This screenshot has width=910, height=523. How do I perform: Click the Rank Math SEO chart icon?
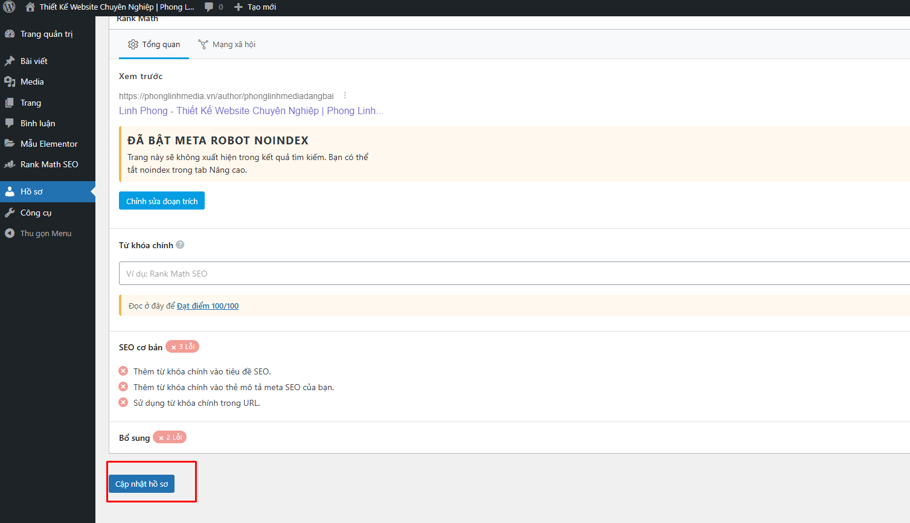point(10,164)
